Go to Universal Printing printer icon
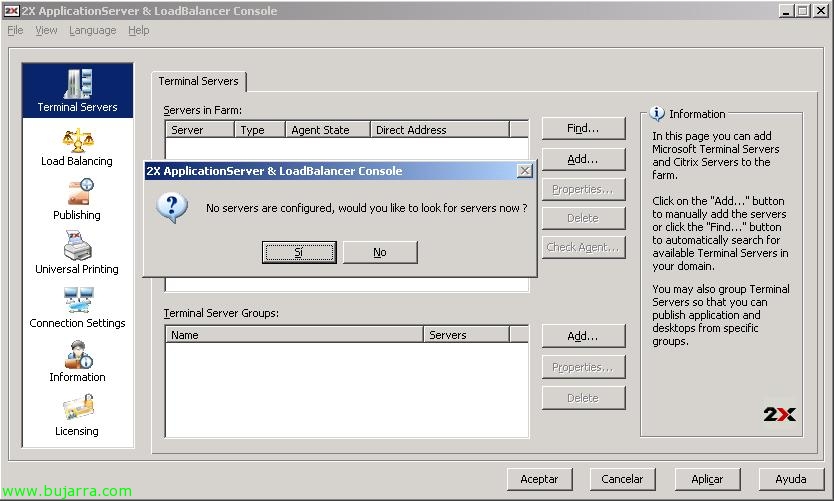834x501 pixels. pyautogui.click(x=78, y=245)
